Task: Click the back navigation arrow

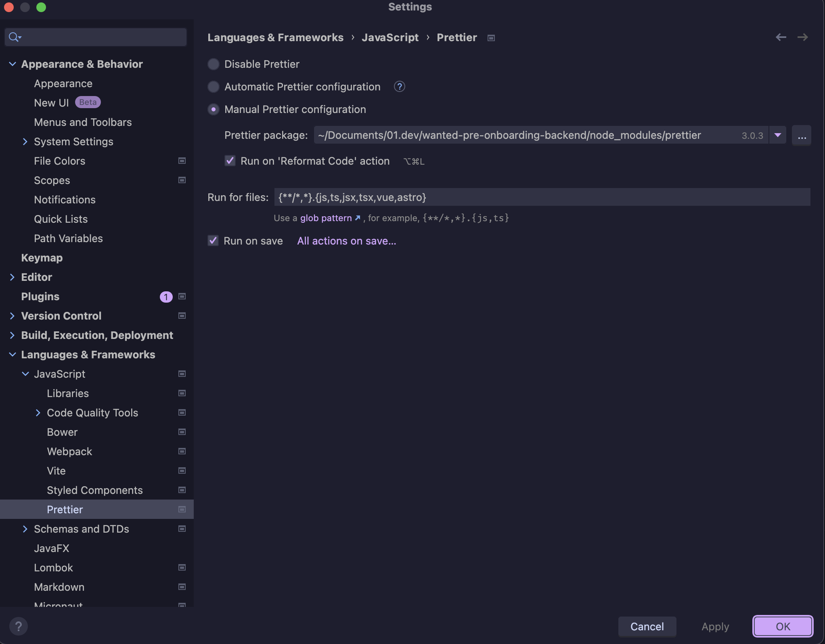Action: (x=781, y=37)
